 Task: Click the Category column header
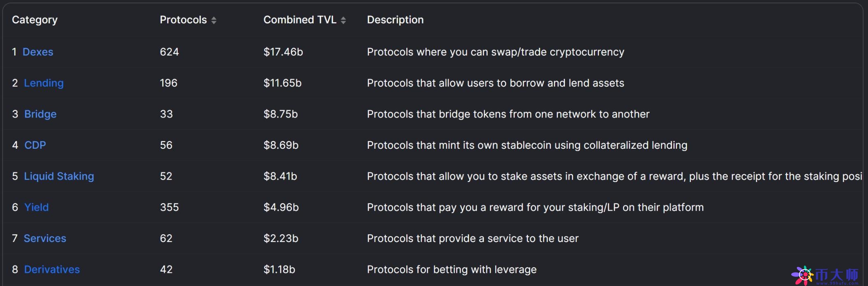(35, 20)
